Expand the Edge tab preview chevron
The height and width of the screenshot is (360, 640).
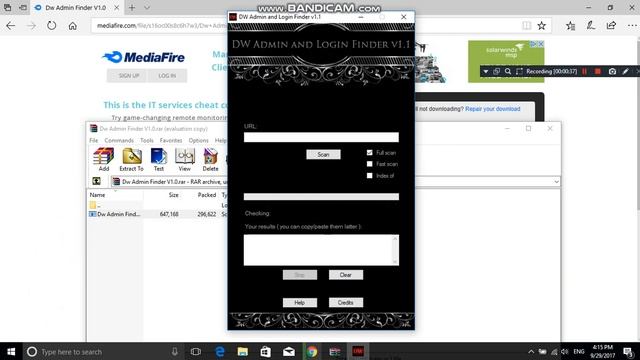pos(147,8)
